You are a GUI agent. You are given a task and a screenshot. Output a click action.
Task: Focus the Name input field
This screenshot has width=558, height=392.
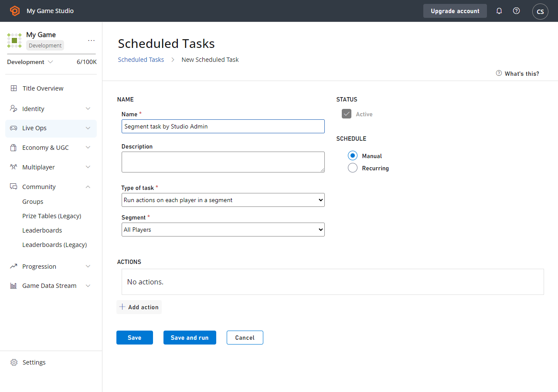pyautogui.click(x=223, y=126)
